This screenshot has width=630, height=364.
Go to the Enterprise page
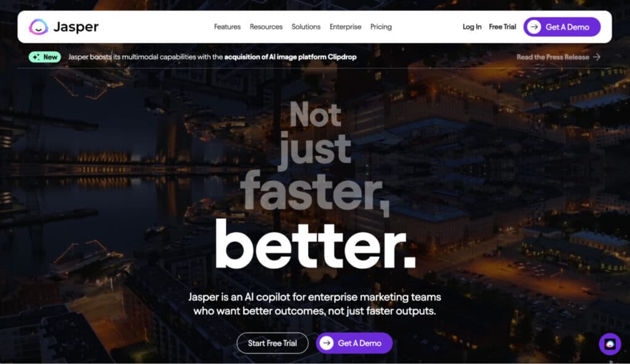(x=345, y=27)
